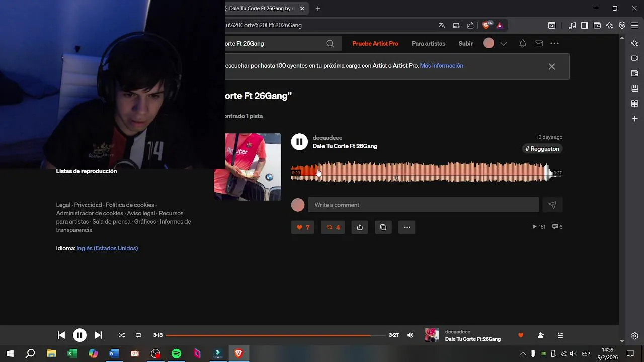Open the Reading list sidebar panel
The height and width of the screenshot is (362, 644).
click(635, 104)
